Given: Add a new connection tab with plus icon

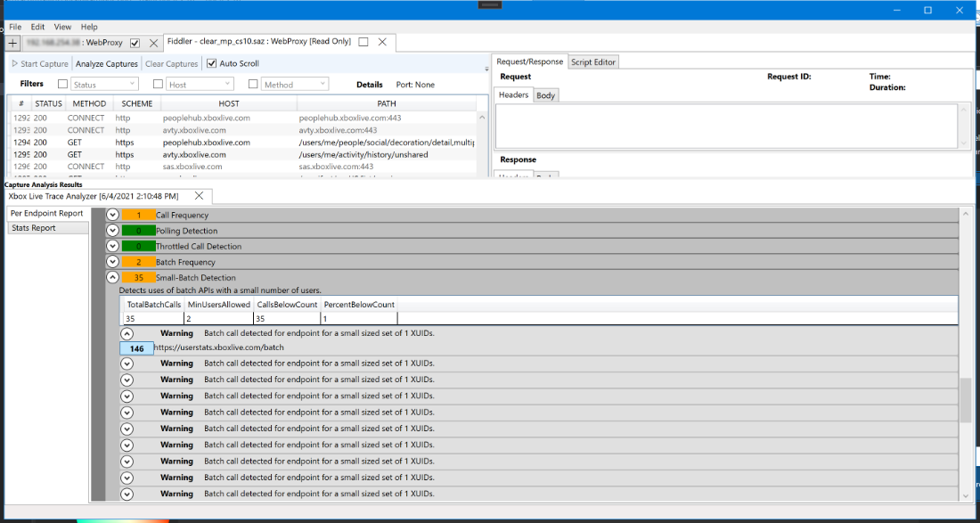Looking at the screenshot, I should pyautogui.click(x=13, y=43).
